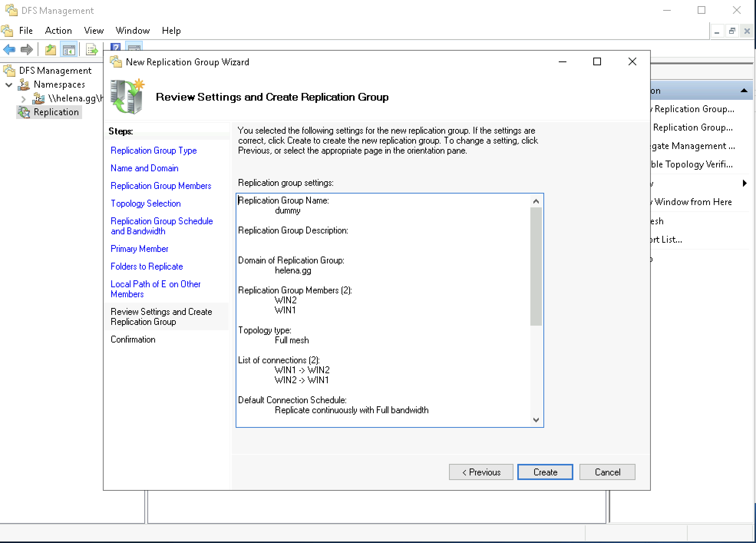The image size is (756, 543).
Task: Click the Namespaces node icon
Action: coord(24,84)
